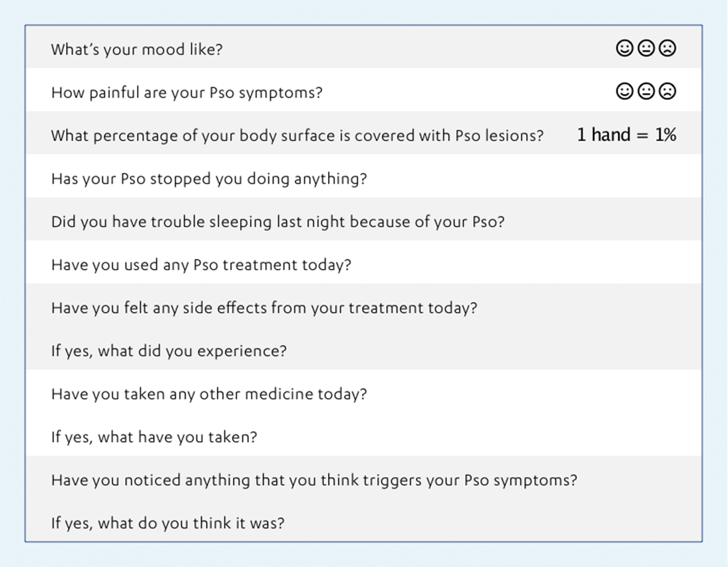Click the "What's your mood like?" question
728x567 pixels.
point(136,49)
